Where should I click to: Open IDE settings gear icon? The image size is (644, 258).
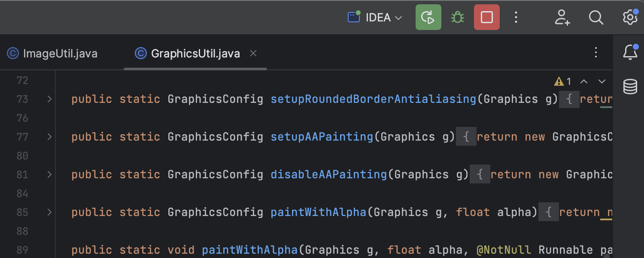(x=630, y=17)
